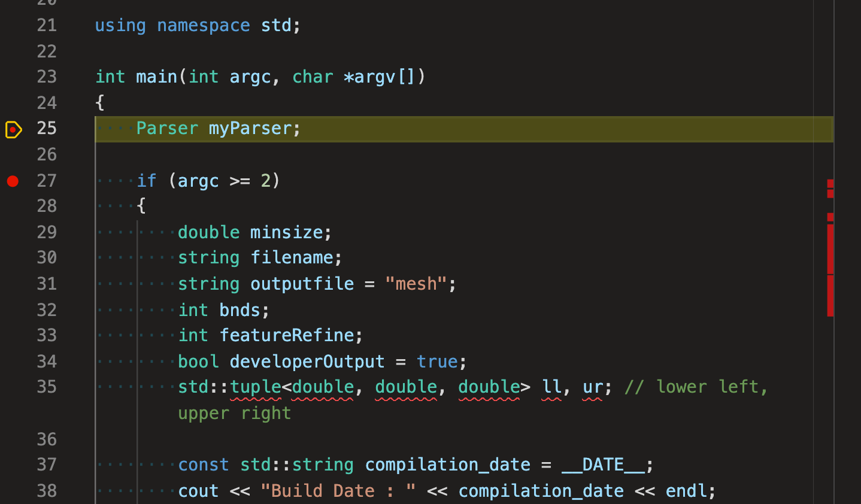Screen dimensions: 861x504
Task: Click the "Build Date : " string on line 38
Action: click(338, 491)
